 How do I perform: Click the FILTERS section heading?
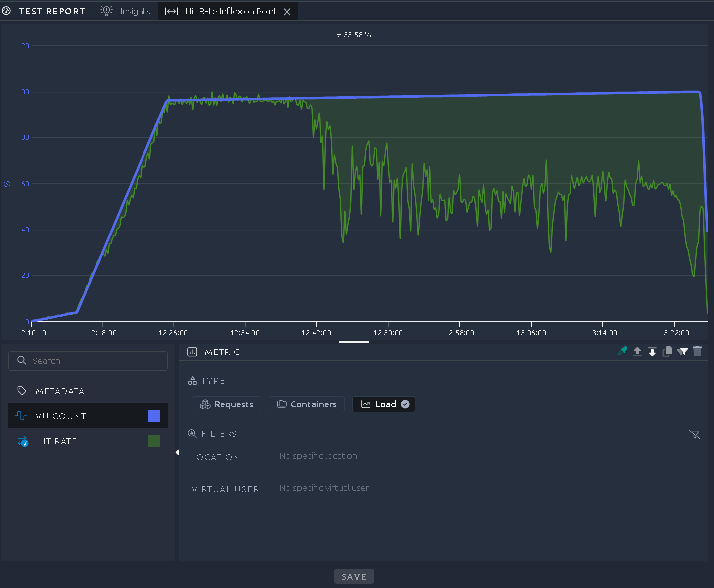pyautogui.click(x=219, y=434)
